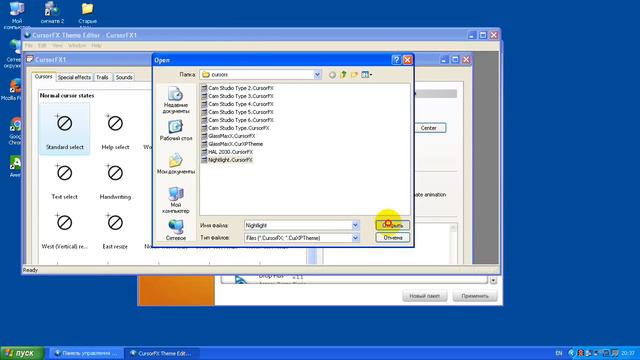
Task: Click scroll down arrow in background window list
Action: coord(493,280)
